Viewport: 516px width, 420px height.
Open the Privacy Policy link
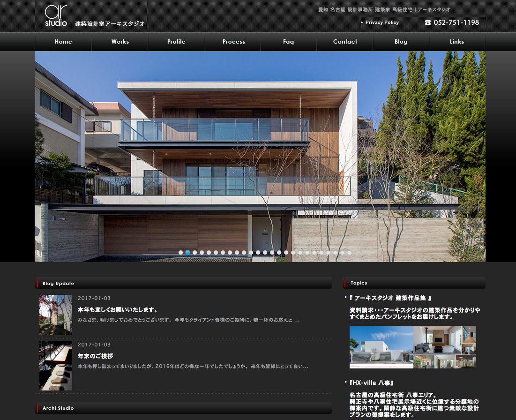point(382,22)
